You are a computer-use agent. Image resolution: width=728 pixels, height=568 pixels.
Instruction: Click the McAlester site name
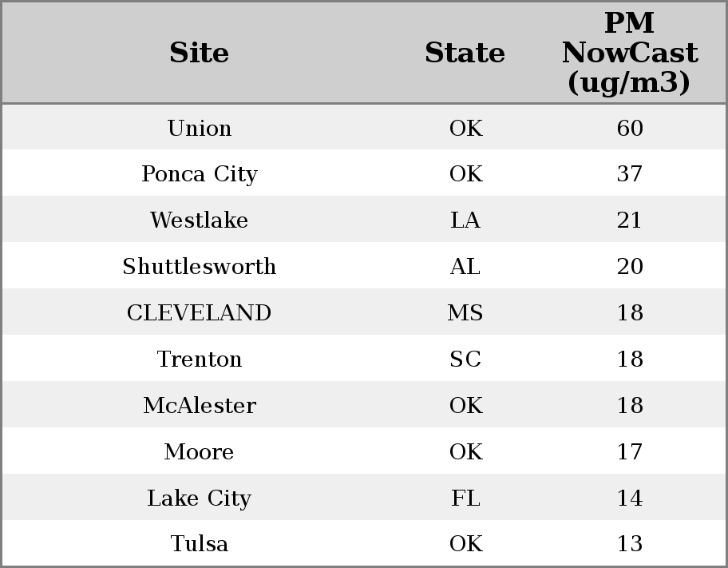[200, 405]
